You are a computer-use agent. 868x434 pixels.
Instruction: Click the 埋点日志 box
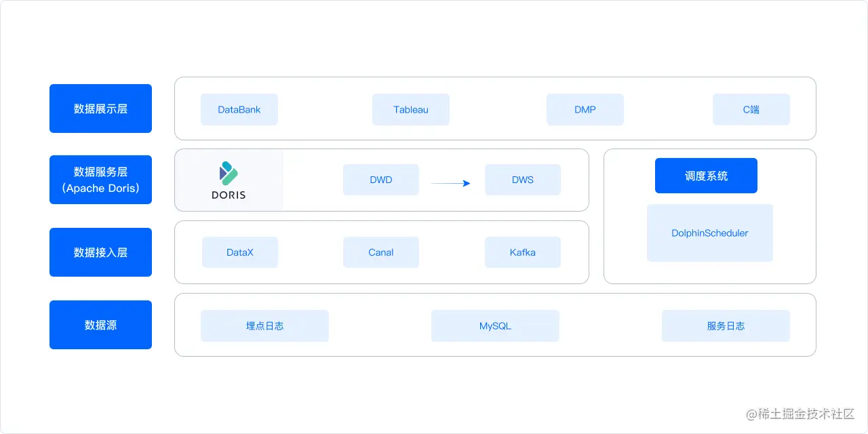(264, 325)
